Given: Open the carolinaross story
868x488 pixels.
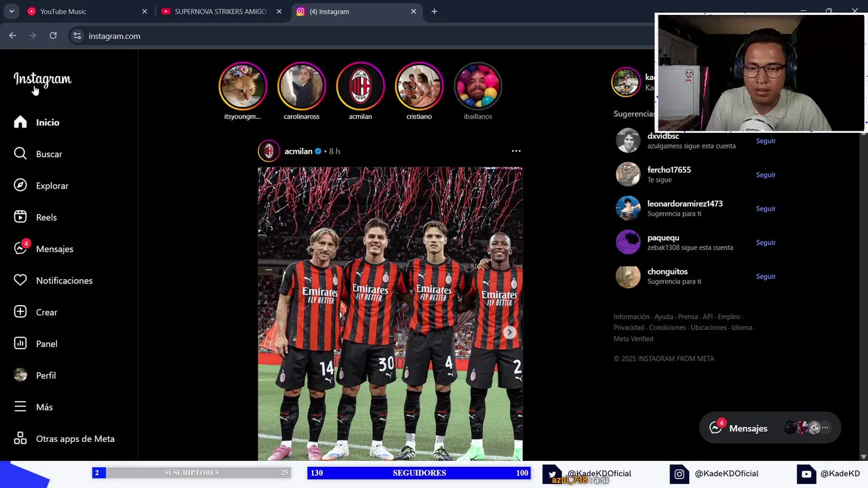Looking at the screenshot, I should [x=301, y=85].
